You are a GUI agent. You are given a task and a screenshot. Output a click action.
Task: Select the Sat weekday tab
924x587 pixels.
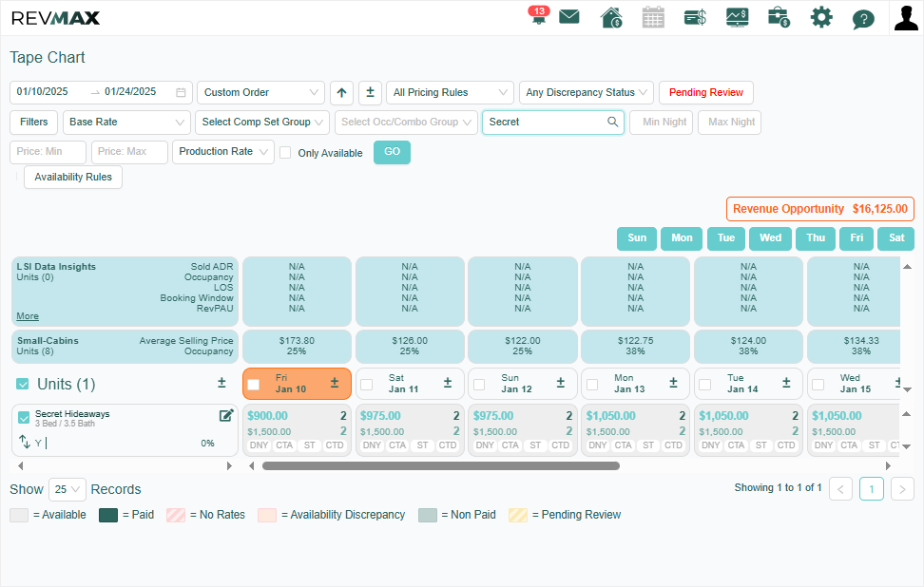pyautogui.click(x=896, y=237)
